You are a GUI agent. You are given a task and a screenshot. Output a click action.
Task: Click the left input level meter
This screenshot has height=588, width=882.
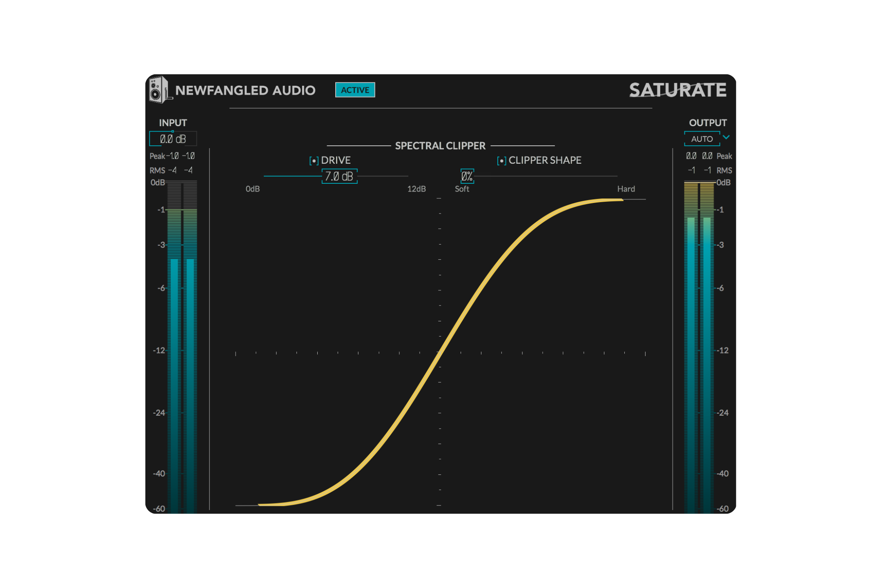point(174,347)
